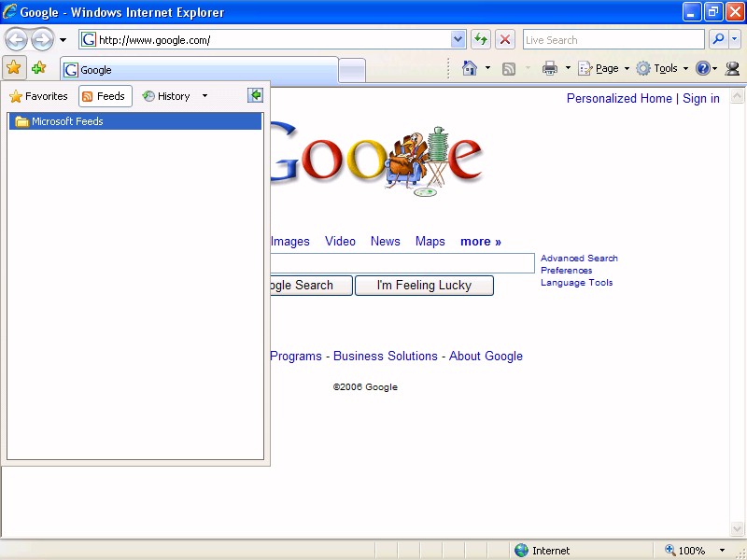Click the Google Search button
747x560 pixels.
[311, 286]
